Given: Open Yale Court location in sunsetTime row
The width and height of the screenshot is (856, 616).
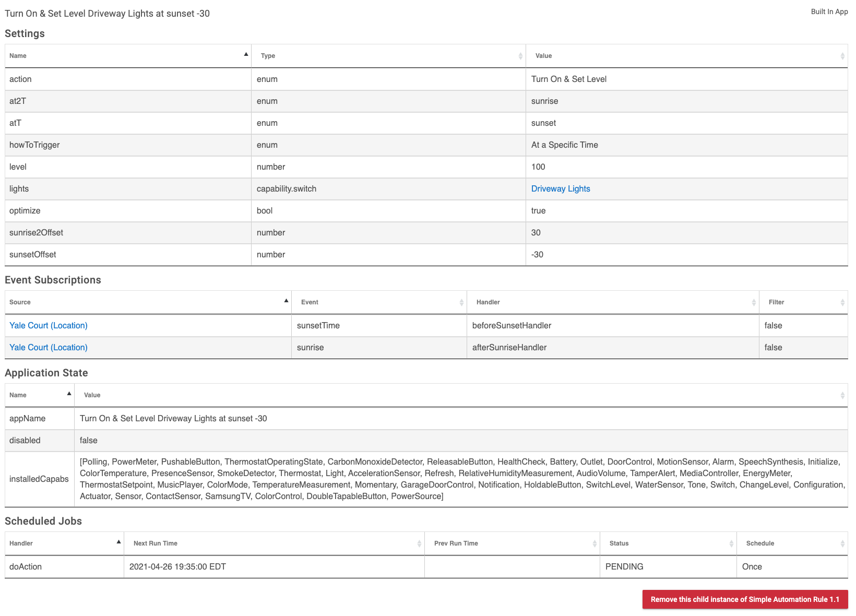Looking at the screenshot, I should (49, 326).
